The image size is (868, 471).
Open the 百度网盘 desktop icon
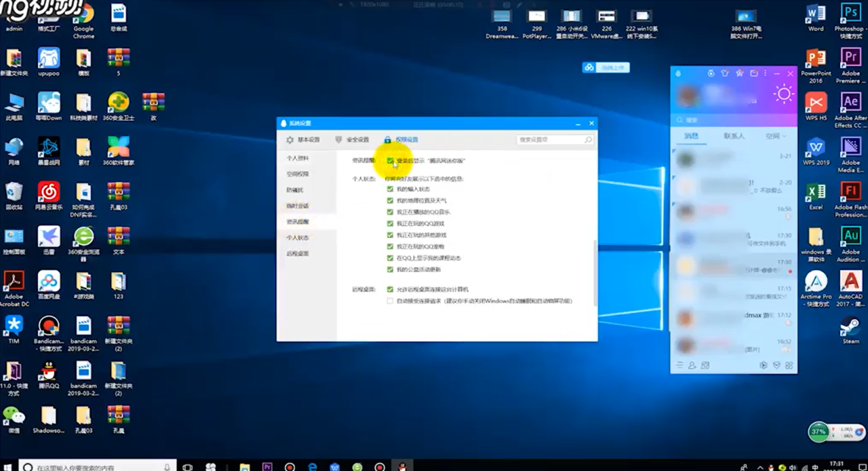click(x=48, y=286)
